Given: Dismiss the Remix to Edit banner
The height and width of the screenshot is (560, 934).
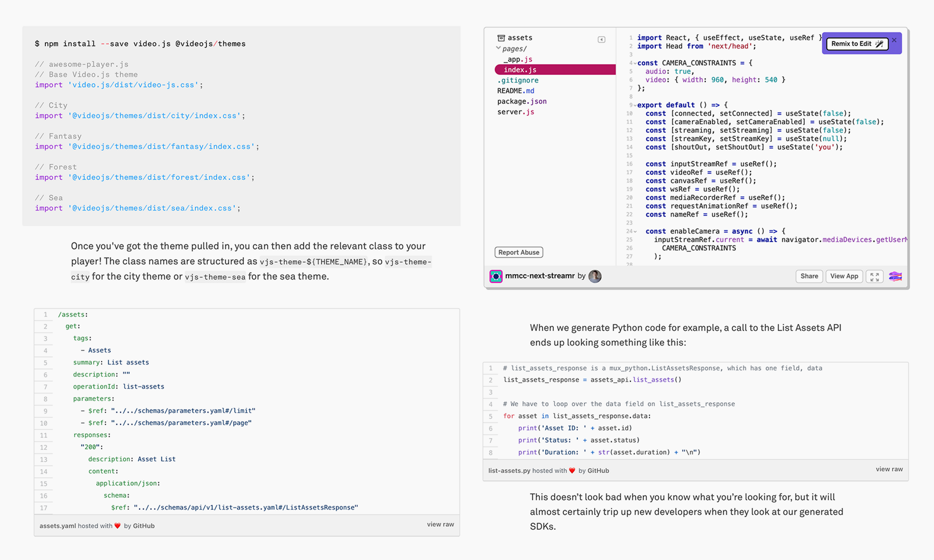Looking at the screenshot, I should pyautogui.click(x=894, y=40).
